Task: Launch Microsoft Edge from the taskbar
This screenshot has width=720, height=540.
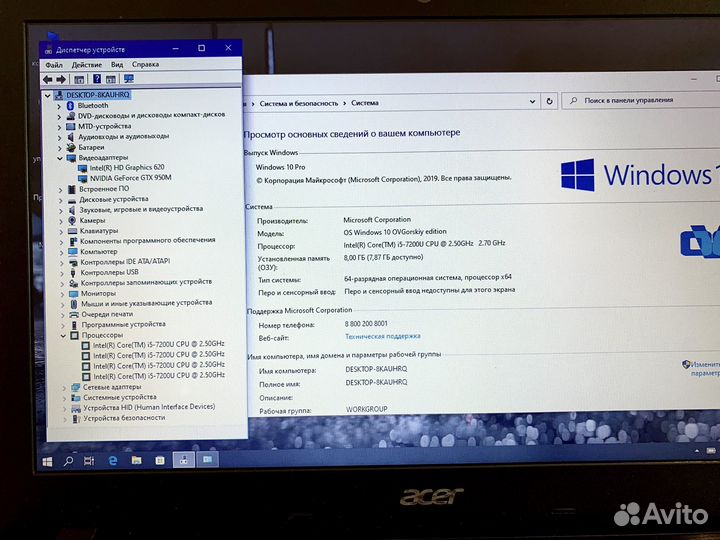Action: coord(112,460)
